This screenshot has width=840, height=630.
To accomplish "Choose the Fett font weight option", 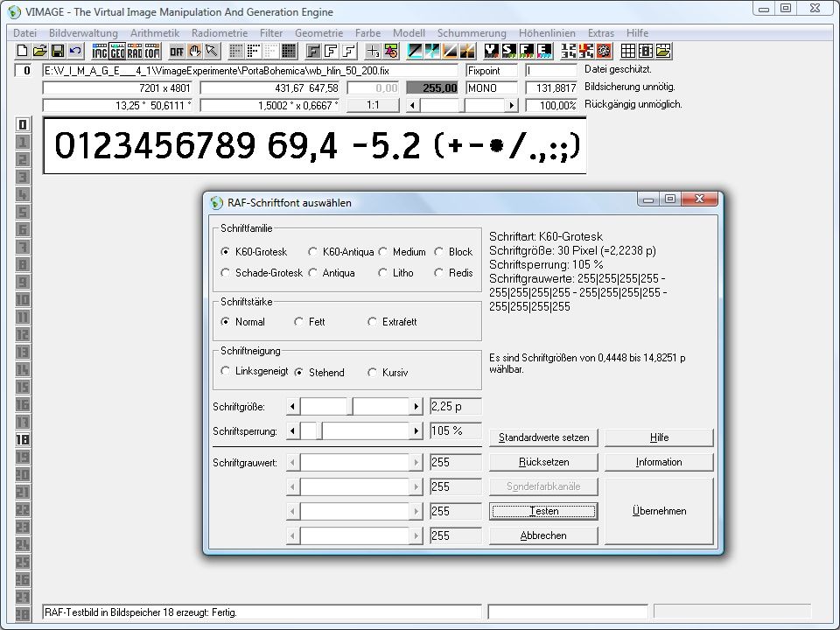I will coord(299,322).
